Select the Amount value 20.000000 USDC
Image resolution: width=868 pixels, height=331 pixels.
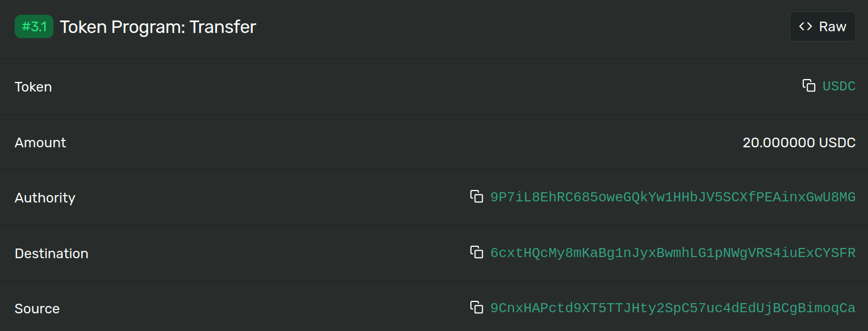click(799, 142)
